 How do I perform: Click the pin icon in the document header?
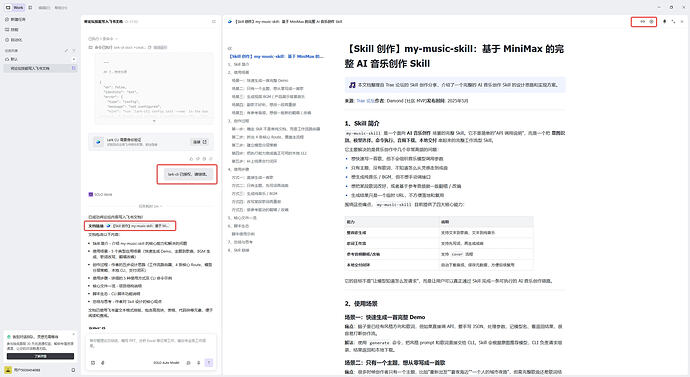(664, 21)
